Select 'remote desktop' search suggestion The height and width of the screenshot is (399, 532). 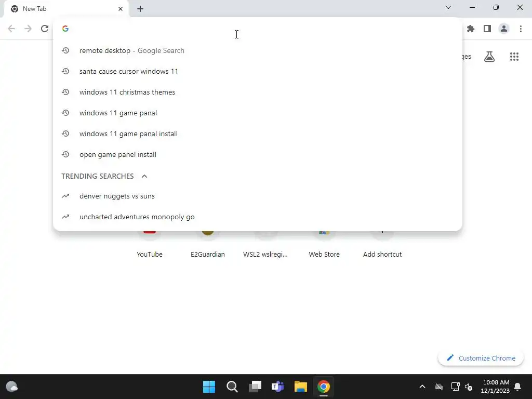(258, 50)
